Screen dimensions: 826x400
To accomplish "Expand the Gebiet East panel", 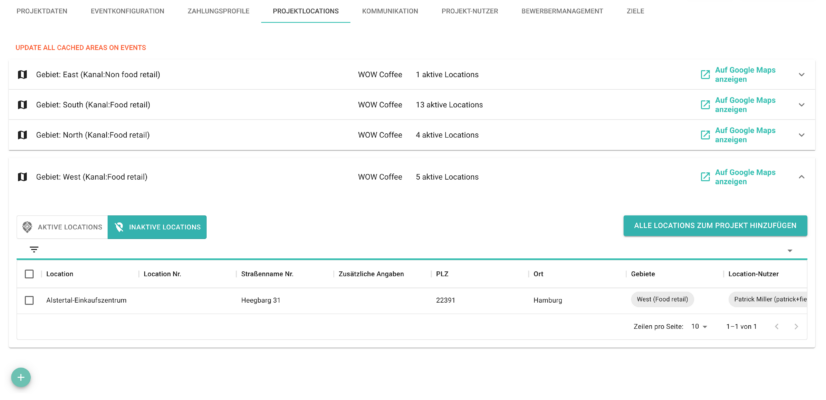I will click(801, 75).
